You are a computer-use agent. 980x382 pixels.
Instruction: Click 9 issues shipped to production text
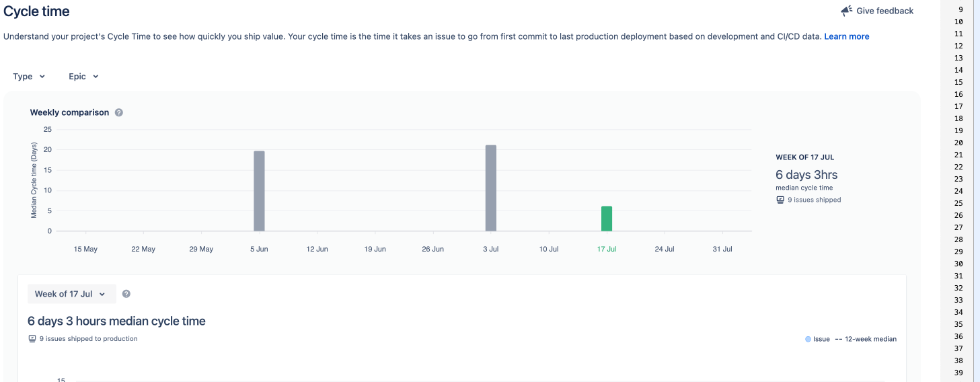(88, 339)
